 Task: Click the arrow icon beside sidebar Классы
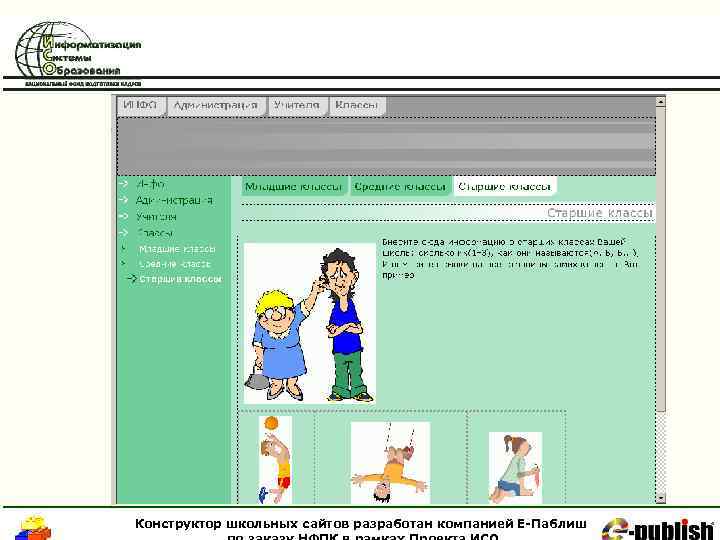123,232
